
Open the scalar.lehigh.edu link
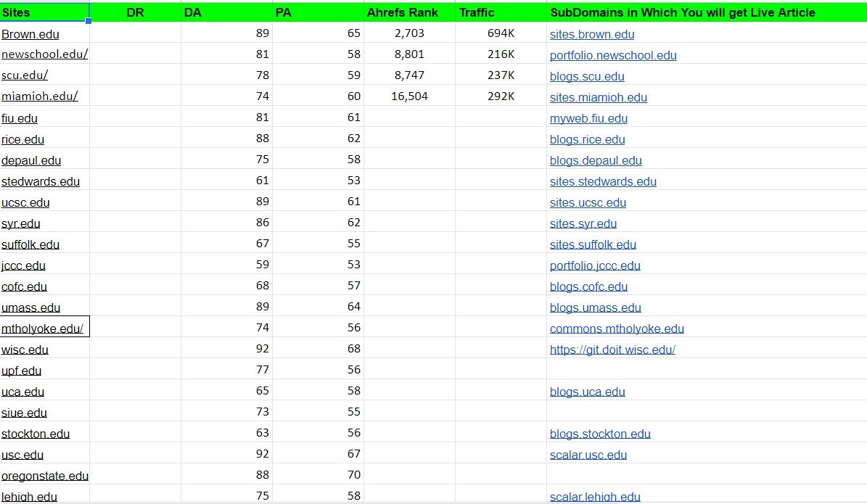coord(595,496)
